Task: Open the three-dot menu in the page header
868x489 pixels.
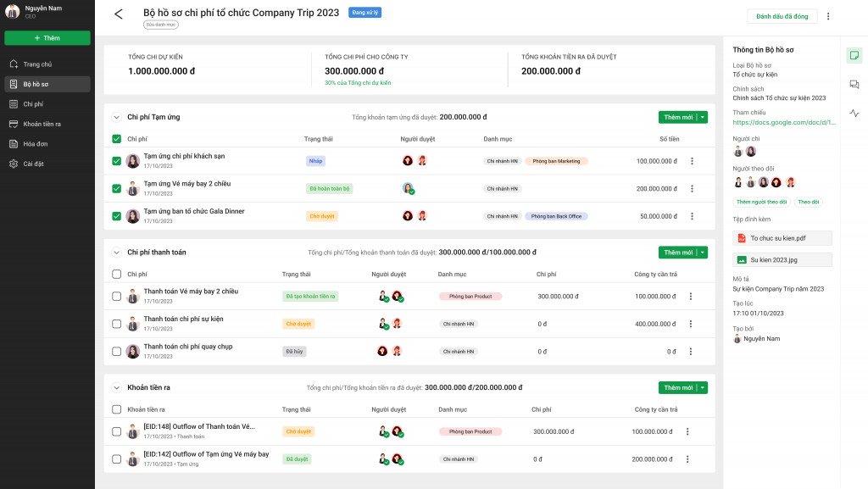Action: pyautogui.click(x=828, y=16)
